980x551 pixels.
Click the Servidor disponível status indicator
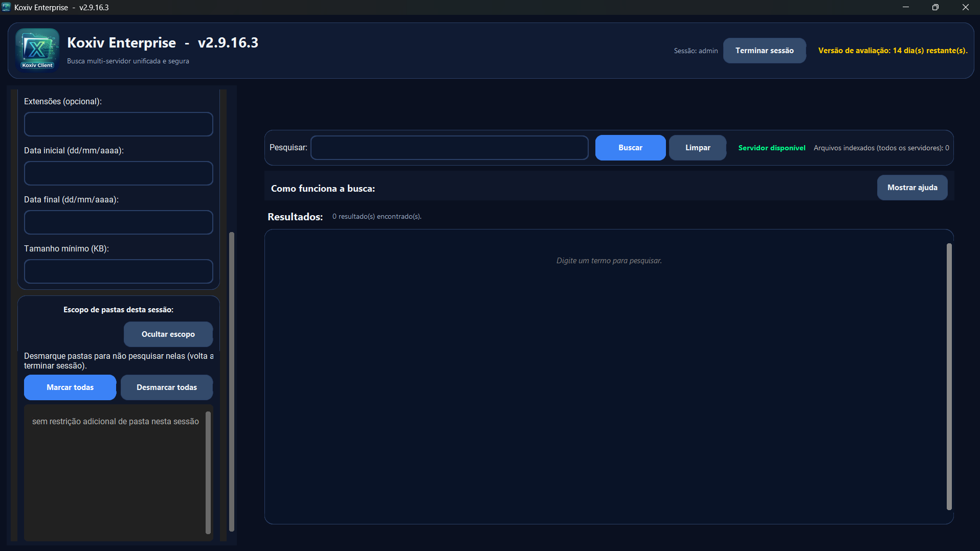(x=771, y=148)
